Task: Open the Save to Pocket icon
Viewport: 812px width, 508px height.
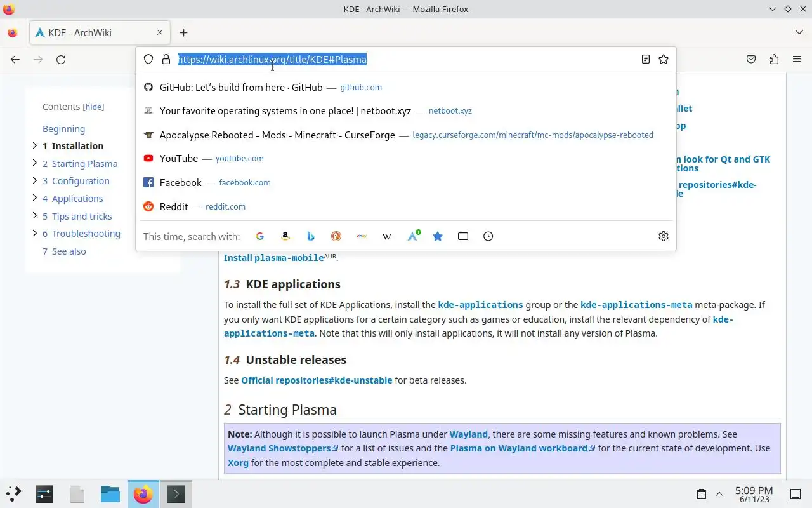Action: tap(751, 59)
